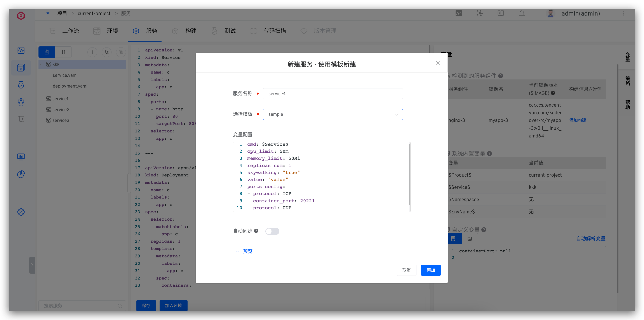
Task: Open the pie chart report icon in sidebar
Action: 21,174
